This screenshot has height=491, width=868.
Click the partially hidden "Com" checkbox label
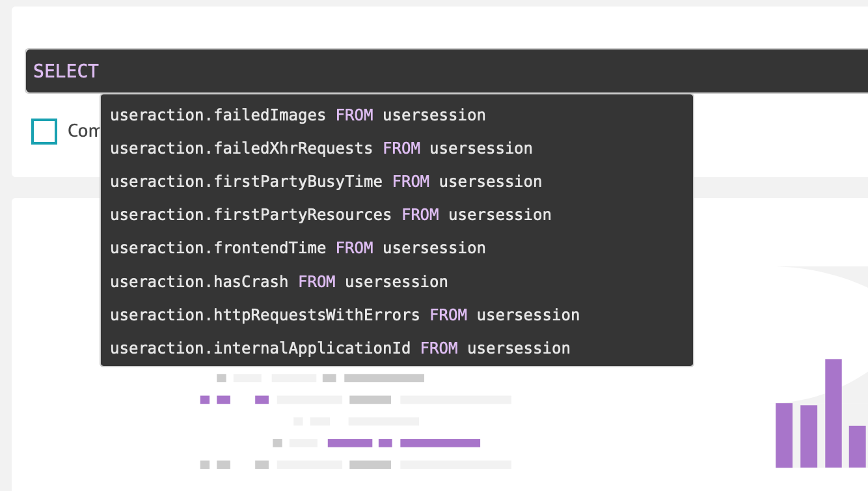coord(83,132)
